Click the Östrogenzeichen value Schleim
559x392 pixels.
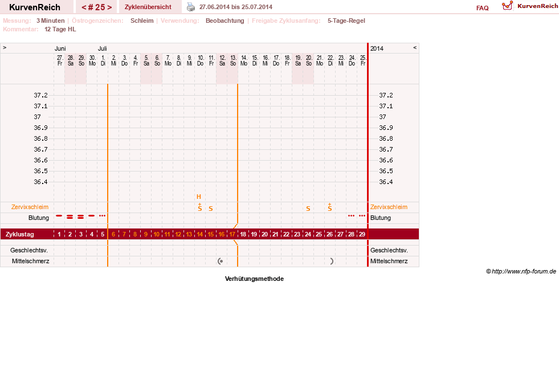click(142, 21)
